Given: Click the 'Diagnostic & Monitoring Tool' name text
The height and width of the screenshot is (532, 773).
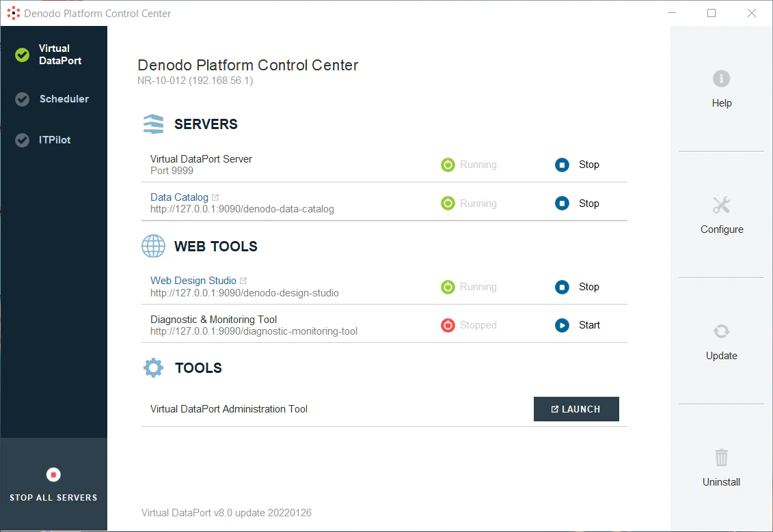Looking at the screenshot, I should tap(213, 320).
